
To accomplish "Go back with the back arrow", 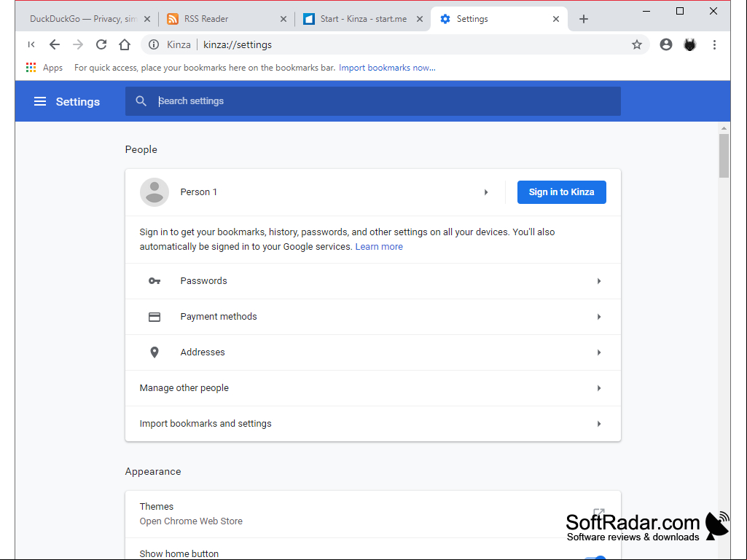I will pyautogui.click(x=55, y=44).
